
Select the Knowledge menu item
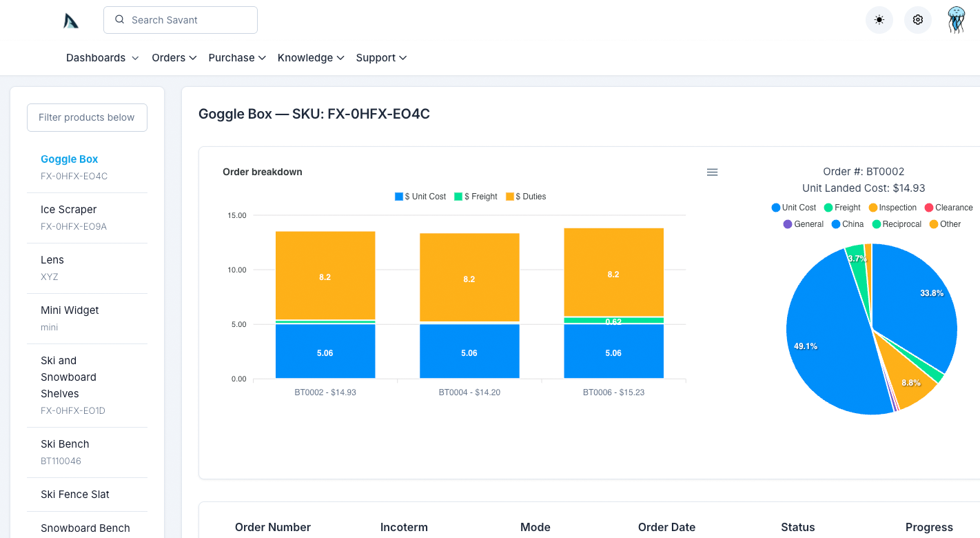point(311,58)
